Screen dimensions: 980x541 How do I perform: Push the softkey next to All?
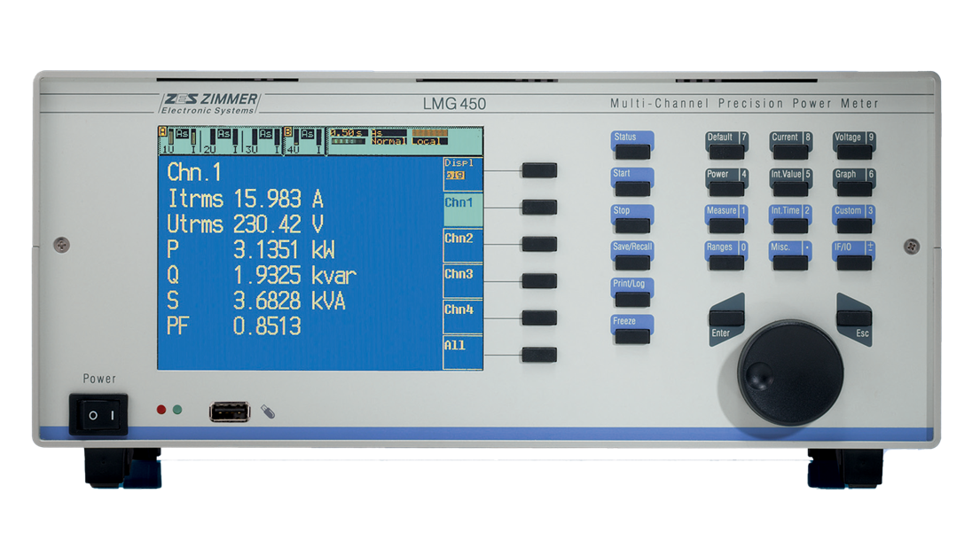pos(539,355)
